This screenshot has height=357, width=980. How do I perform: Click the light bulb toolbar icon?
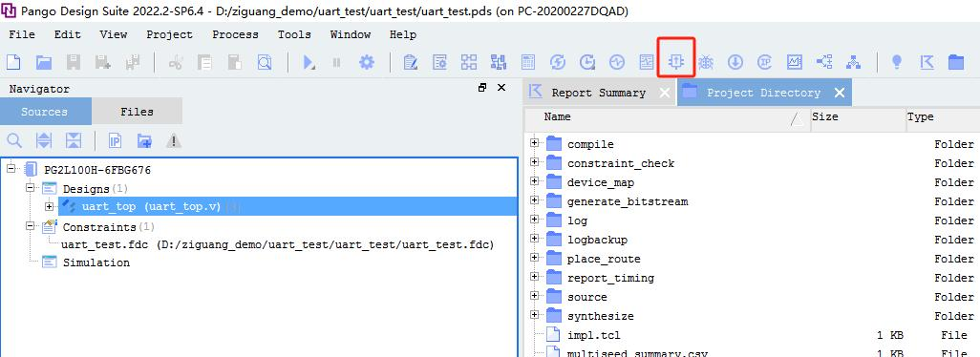897,62
